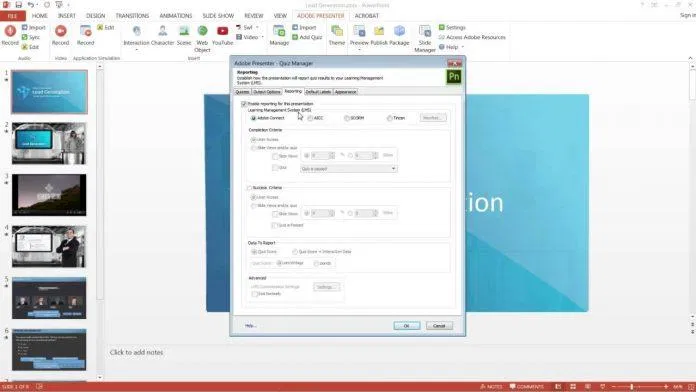Select the AICC radio button

(310, 118)
